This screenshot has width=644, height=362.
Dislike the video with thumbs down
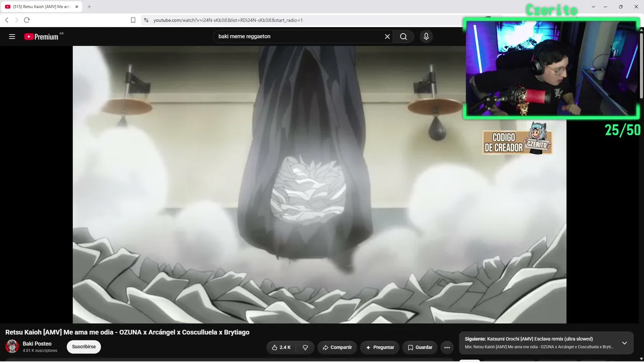[305, 347]
